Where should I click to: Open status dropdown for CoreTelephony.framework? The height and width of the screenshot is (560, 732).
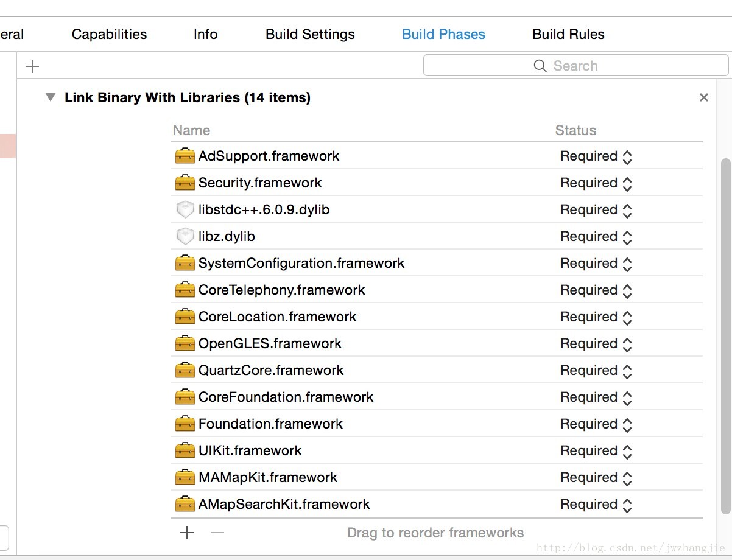596,290
